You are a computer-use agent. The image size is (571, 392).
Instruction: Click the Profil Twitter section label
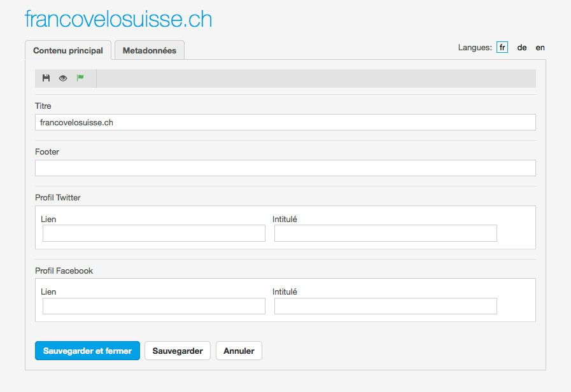(x=58, y=198)
